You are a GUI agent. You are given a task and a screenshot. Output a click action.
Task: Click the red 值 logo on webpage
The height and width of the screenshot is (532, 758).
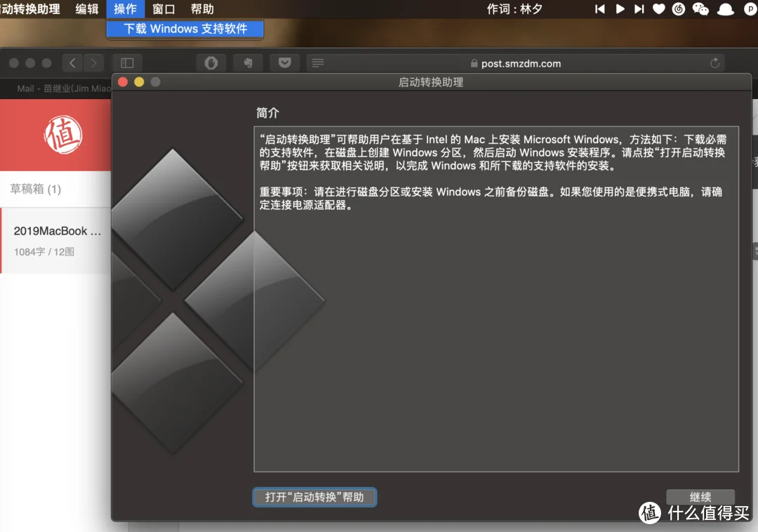[x=63, y=135]
